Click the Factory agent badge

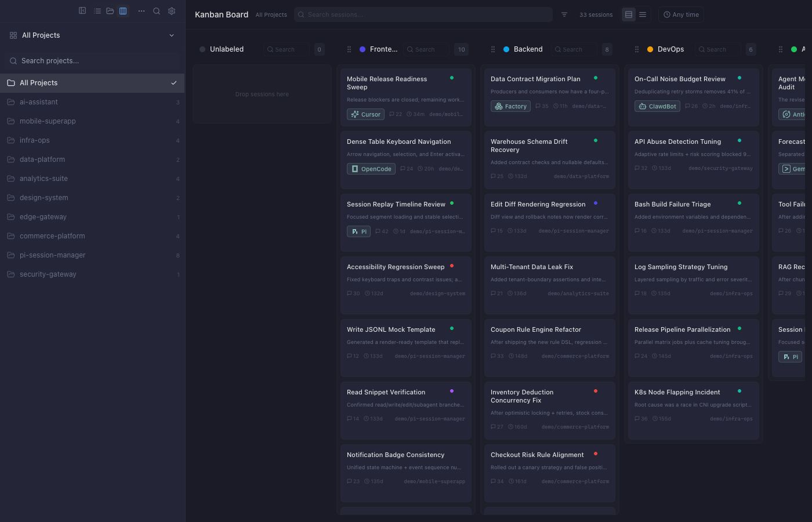coord(510,106)
